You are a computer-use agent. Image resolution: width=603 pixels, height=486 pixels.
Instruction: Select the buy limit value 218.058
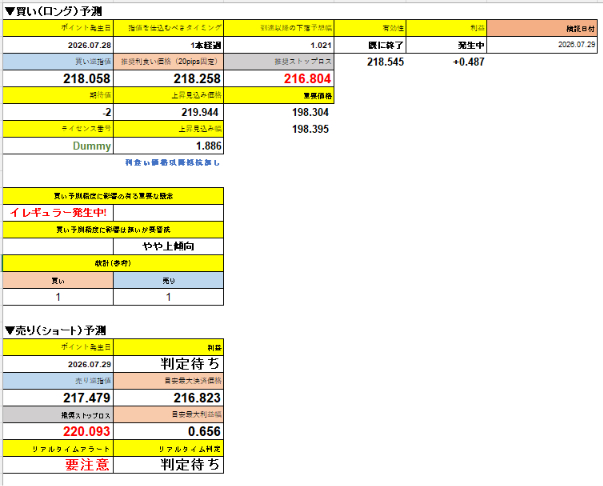[x=58, y=78]
